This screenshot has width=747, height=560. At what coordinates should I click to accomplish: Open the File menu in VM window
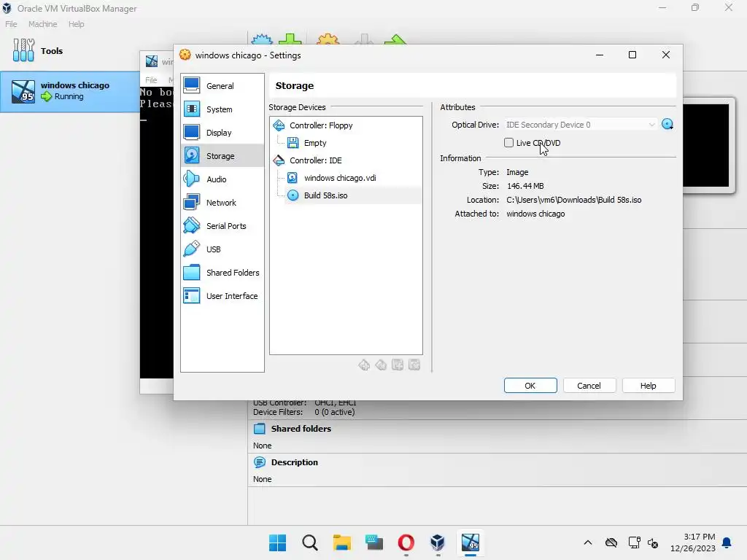click(x=151, y=80)
